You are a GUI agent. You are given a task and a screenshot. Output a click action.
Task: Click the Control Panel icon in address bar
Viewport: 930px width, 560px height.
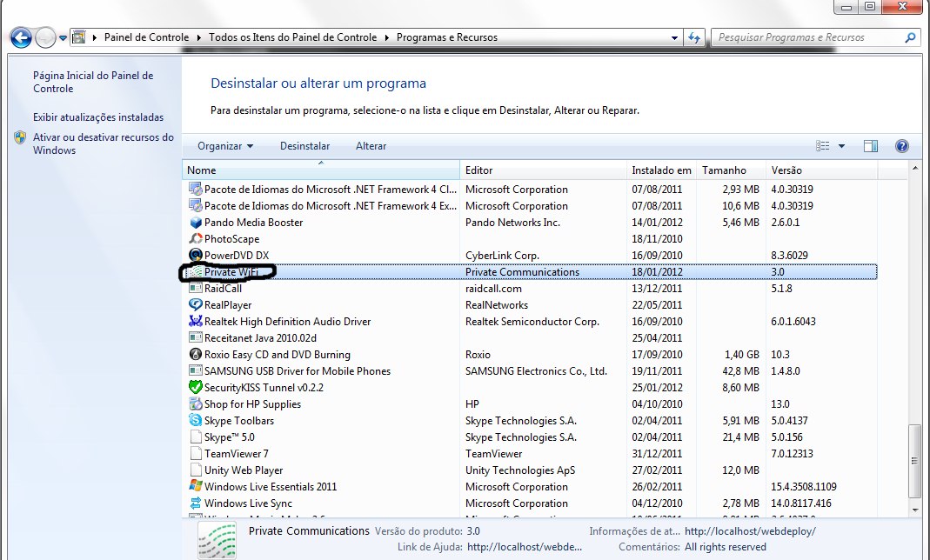pos(78,37)
